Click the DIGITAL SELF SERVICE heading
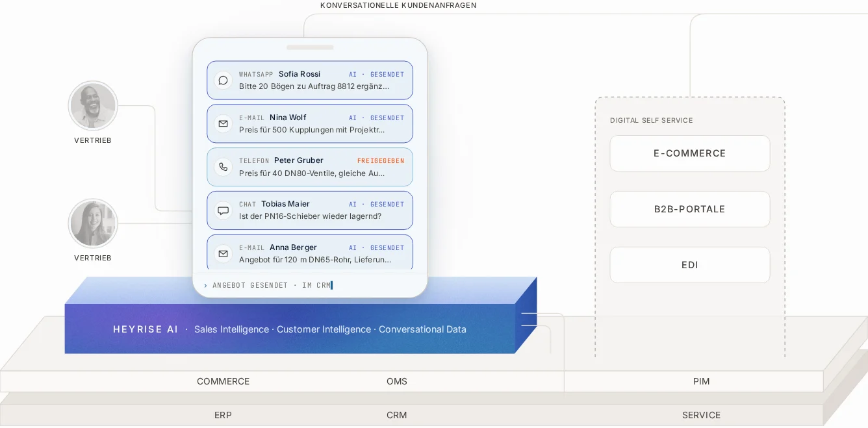The width and height of the screenshot is (868, 428). pos(651,121)
